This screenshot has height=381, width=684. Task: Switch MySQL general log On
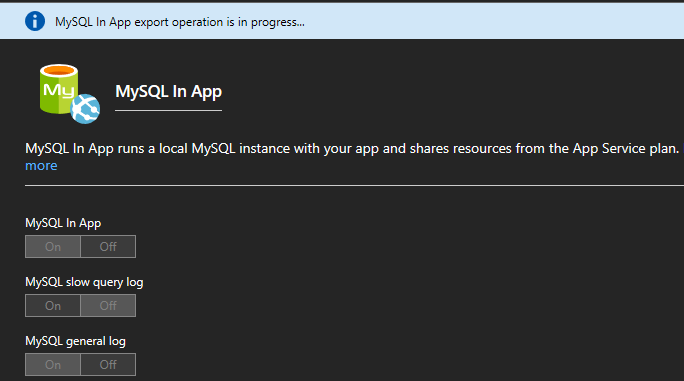[x=53, y=364]
